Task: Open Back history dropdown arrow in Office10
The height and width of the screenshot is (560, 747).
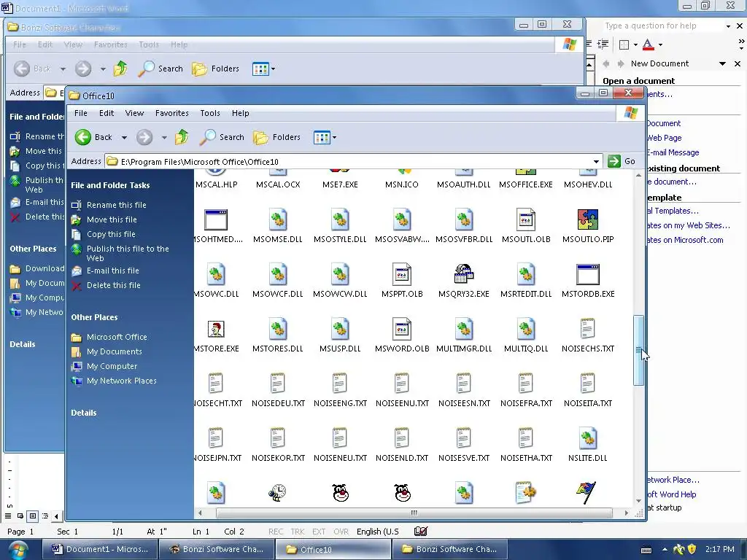Action: [124, 138]
